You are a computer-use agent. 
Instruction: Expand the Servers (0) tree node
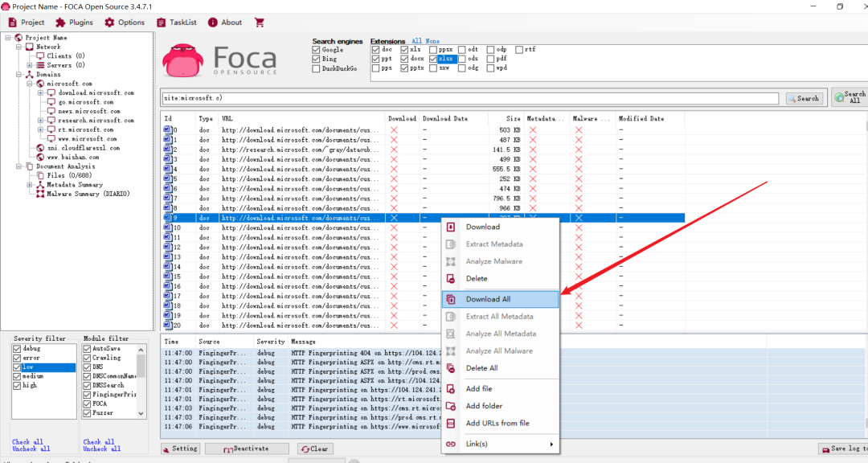click(30, 65)
